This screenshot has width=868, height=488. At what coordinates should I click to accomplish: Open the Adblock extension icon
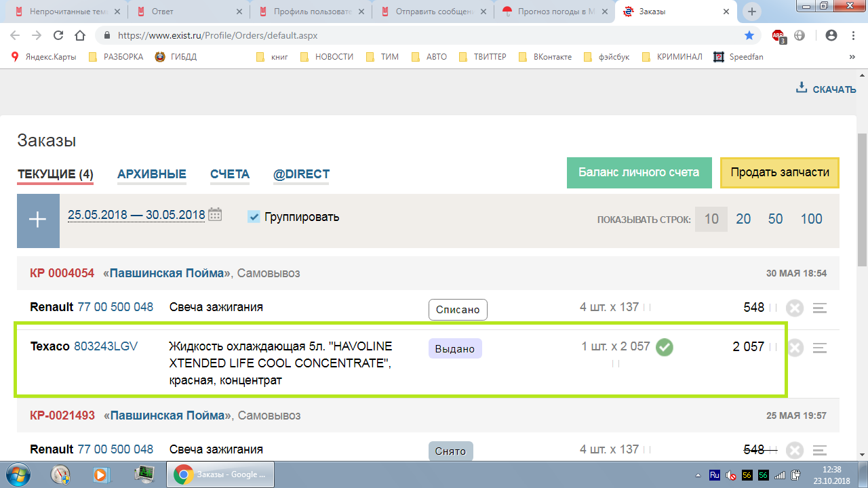coord(778,36)
